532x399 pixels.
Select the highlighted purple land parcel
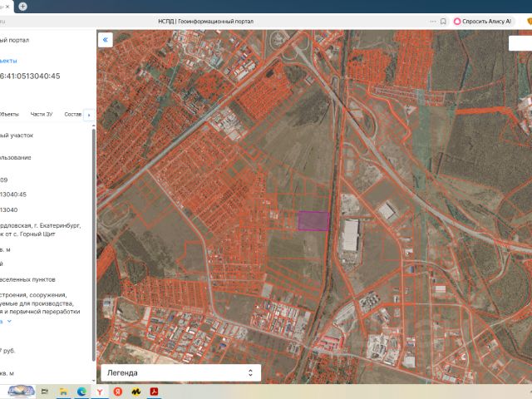pyautogui.click(x=313, y=220)
